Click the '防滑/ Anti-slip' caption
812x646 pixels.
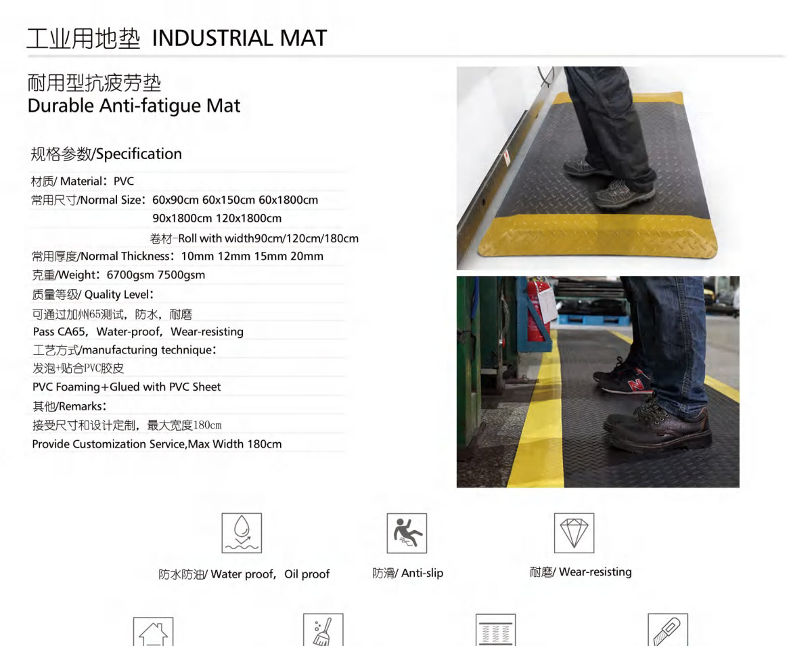click(x=408, y=573)
